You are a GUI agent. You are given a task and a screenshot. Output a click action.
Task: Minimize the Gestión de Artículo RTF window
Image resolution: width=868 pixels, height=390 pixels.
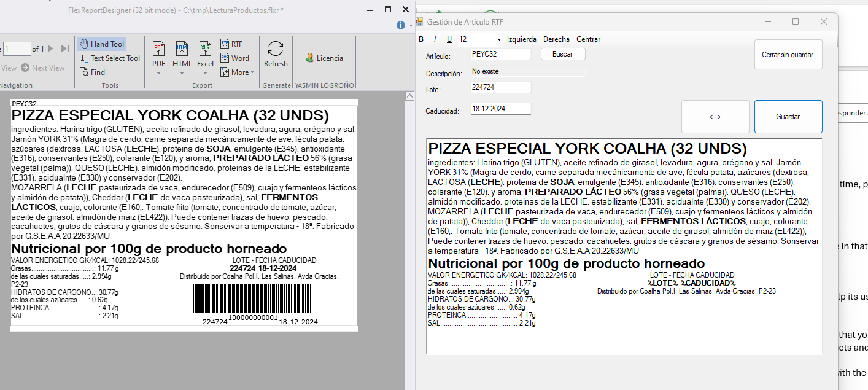tap(767, 21)
